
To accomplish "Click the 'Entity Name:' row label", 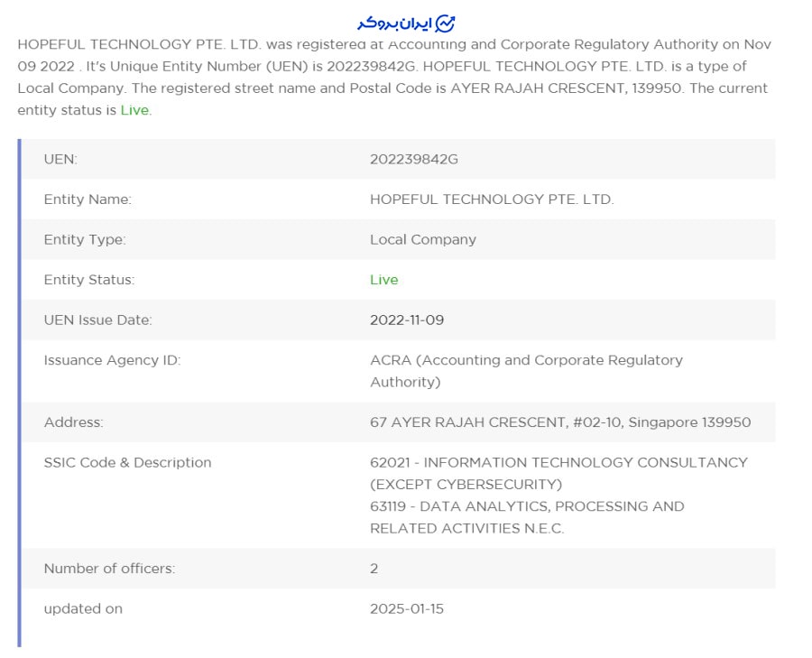I will tap(88, 199).
